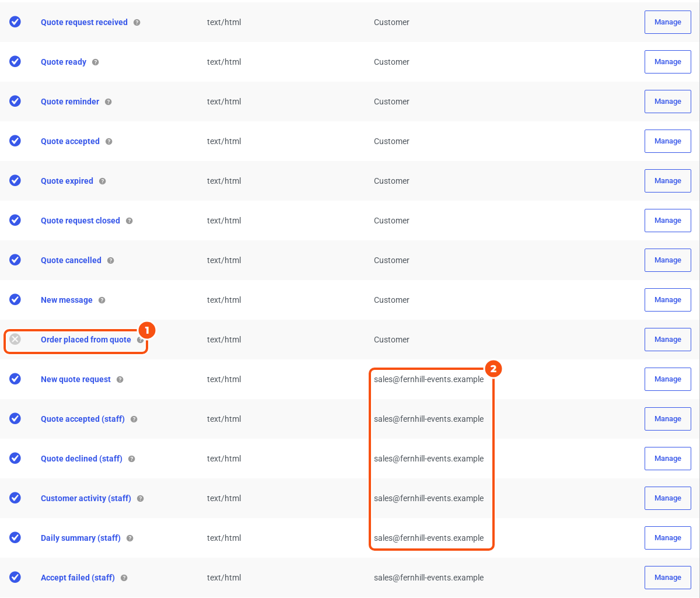Click Manage for Order placed from quote
Screen dimensions: 700x598
(x=668, y=340)
